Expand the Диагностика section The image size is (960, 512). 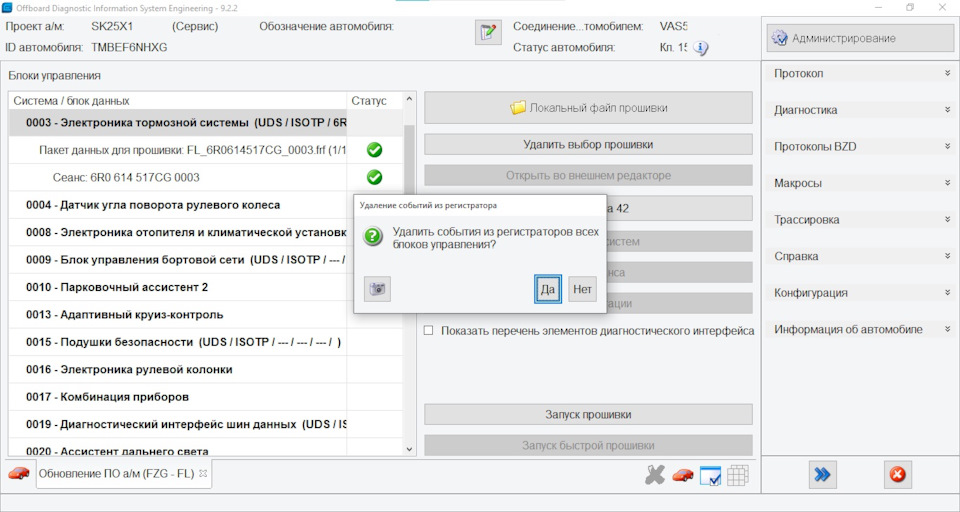(x=859, y=110)
